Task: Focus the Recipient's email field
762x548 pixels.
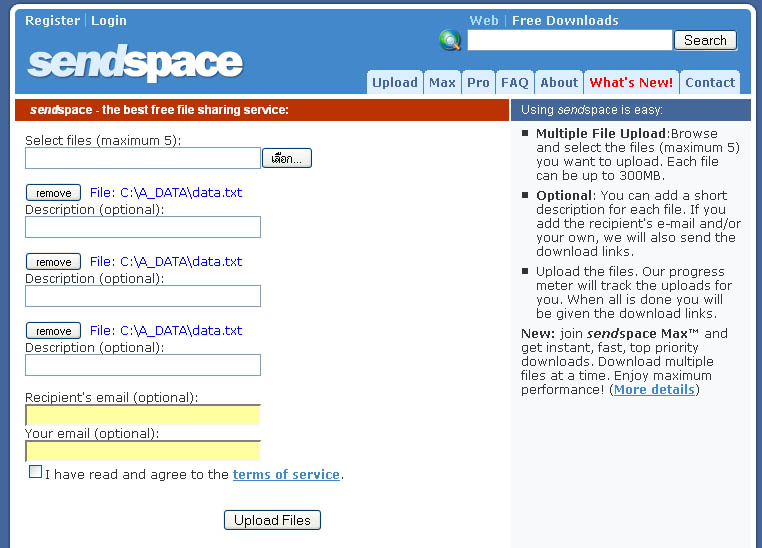Action: [143, 415]
